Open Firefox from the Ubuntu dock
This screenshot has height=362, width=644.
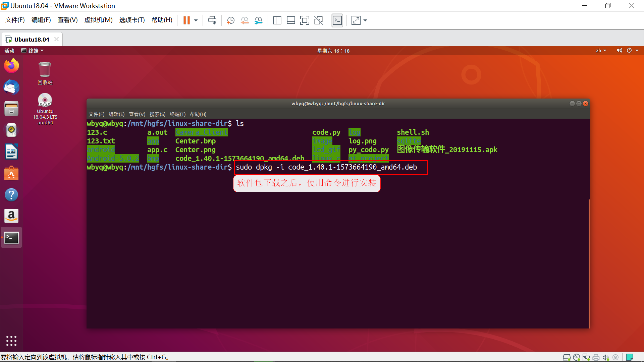(11, 66)
